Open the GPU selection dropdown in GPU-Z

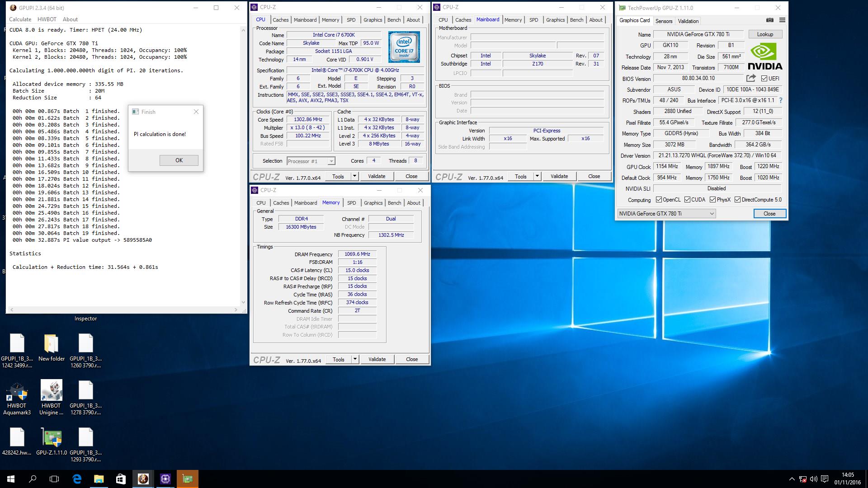pos(666,214)
